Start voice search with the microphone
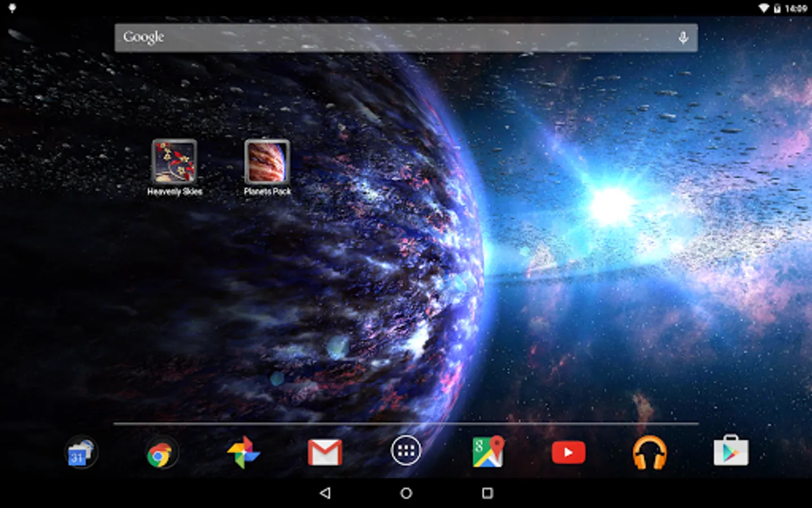 683,38
